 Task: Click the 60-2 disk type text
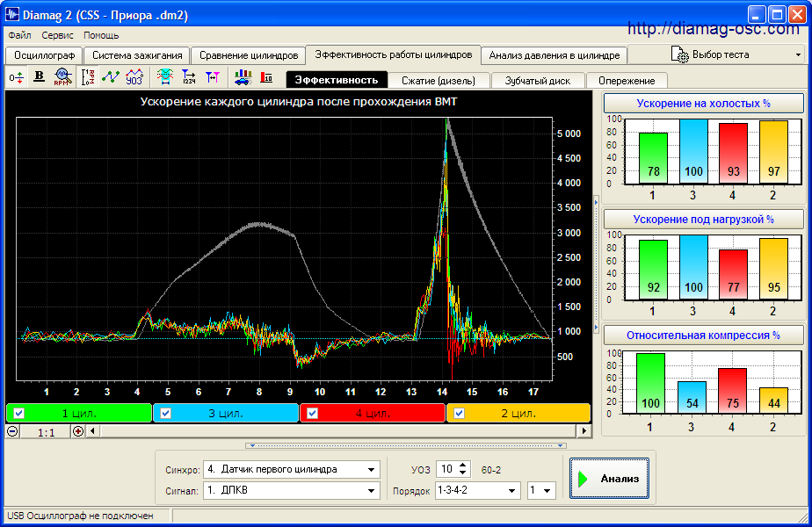point(491,470)
